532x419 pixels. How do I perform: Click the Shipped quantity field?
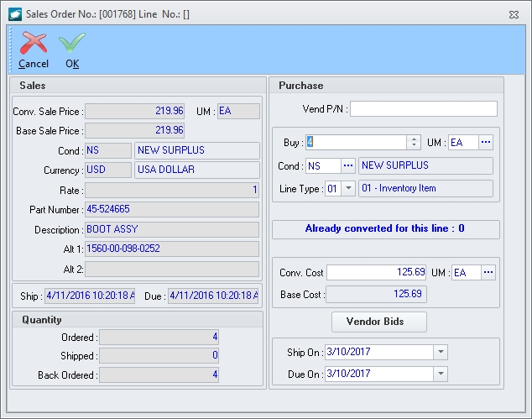[159, 355]
